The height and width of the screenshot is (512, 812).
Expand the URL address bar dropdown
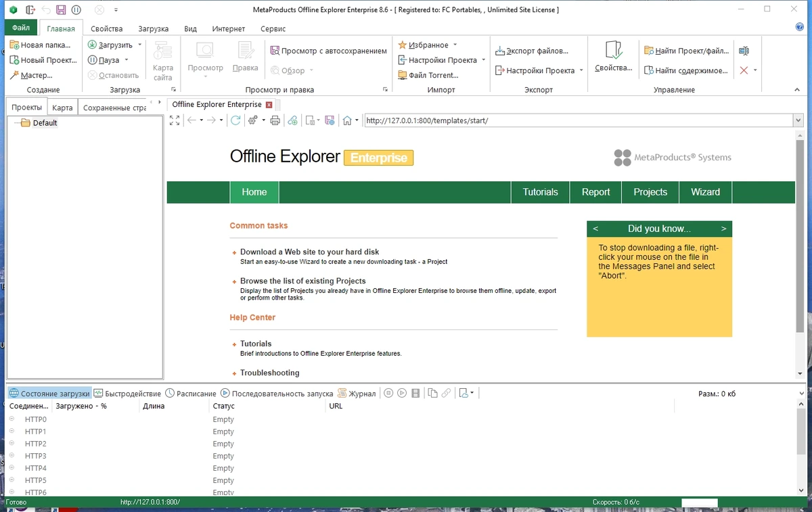tap(798, 120)
